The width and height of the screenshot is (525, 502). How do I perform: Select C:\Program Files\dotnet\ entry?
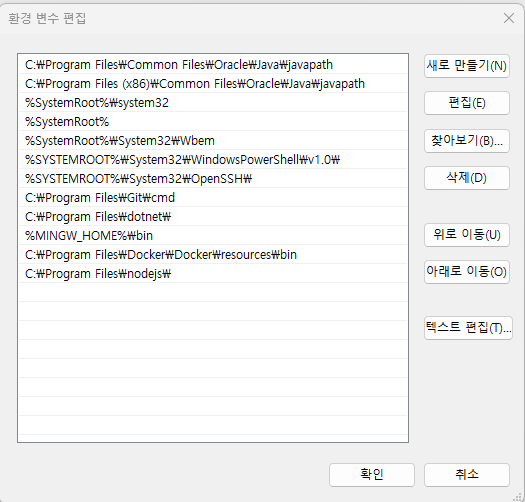click(x=213, y=217)
